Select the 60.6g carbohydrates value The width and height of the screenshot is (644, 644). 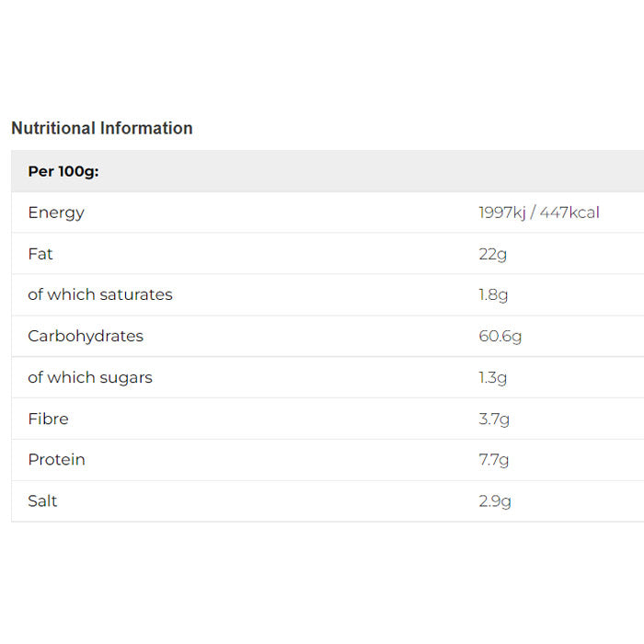tap(500, 336)
